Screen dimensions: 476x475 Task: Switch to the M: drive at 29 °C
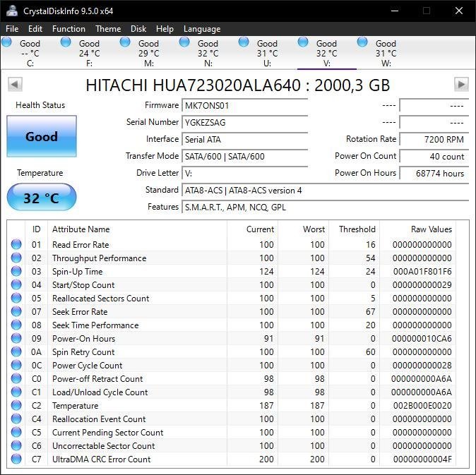coord(148,53)
